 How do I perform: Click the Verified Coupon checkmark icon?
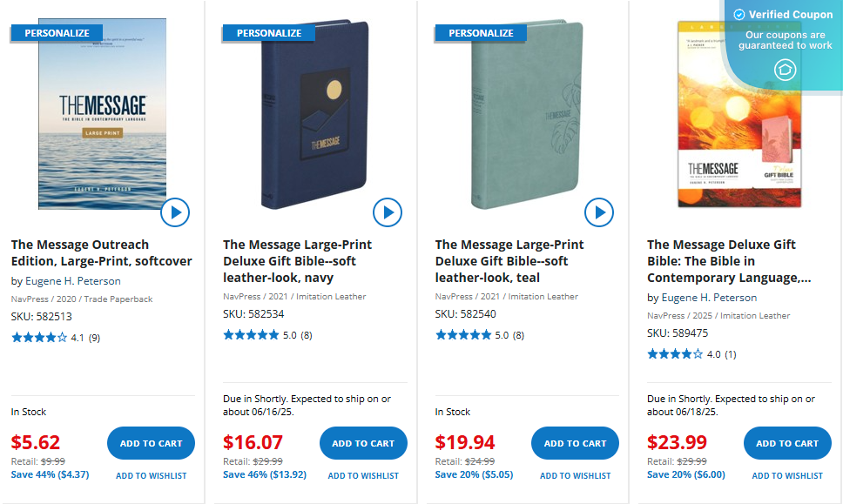(x=739, y=15)
